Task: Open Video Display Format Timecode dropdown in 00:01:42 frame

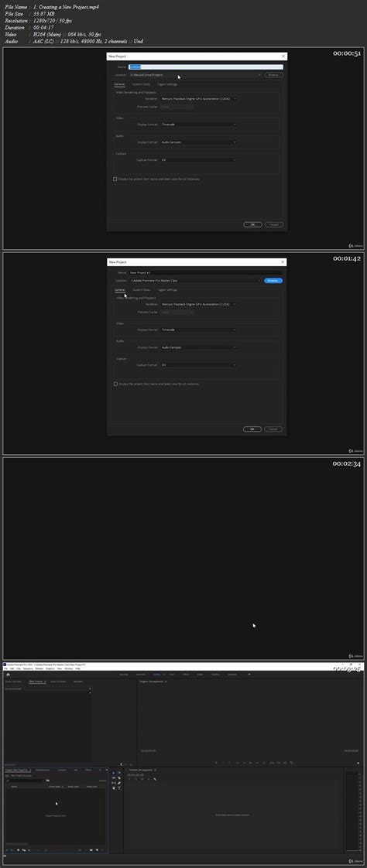Action: [198, 330]
